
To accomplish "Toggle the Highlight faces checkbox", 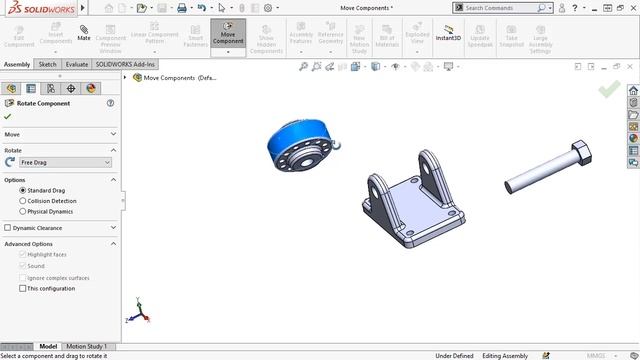I will (22, 254).
